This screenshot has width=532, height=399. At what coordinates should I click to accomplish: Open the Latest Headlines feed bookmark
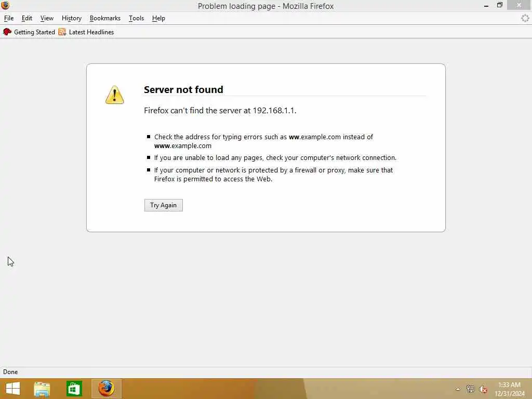tap(86, 32)
